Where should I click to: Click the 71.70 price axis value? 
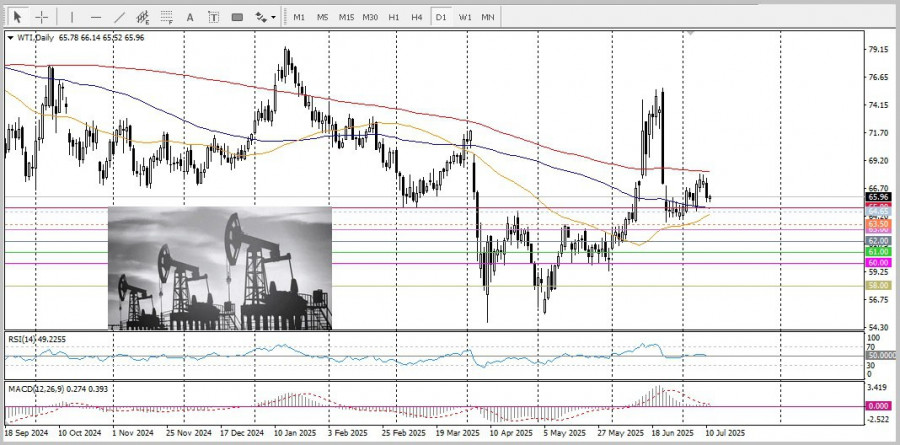(879, 133)
